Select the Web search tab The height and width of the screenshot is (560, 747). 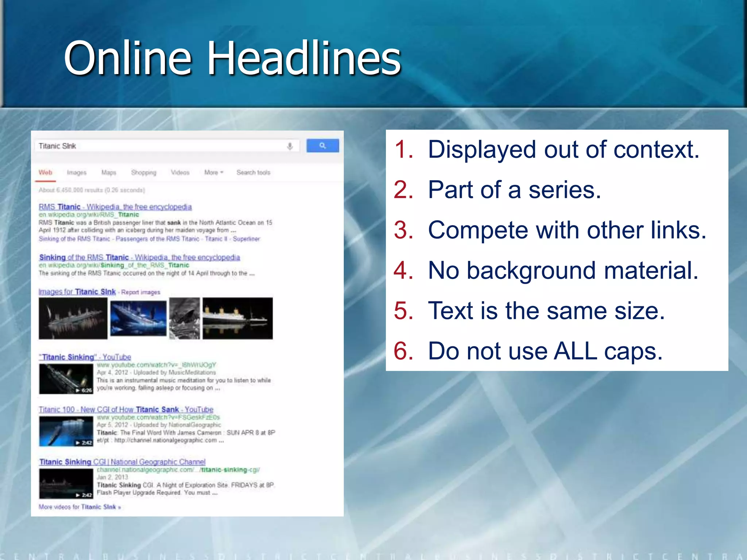(x=46, y=172)
